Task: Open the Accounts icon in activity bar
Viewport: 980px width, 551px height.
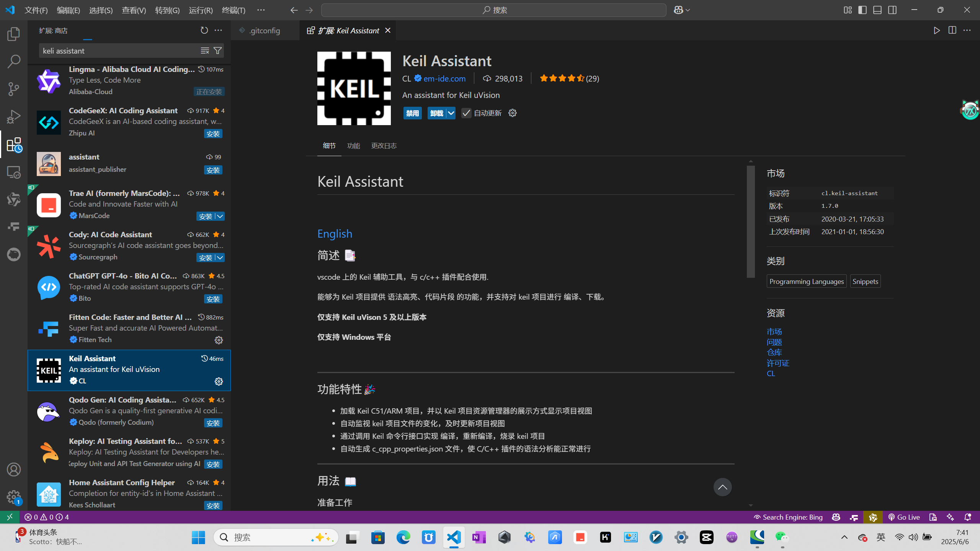Action: pyautogui.click(x=14, y=469)
